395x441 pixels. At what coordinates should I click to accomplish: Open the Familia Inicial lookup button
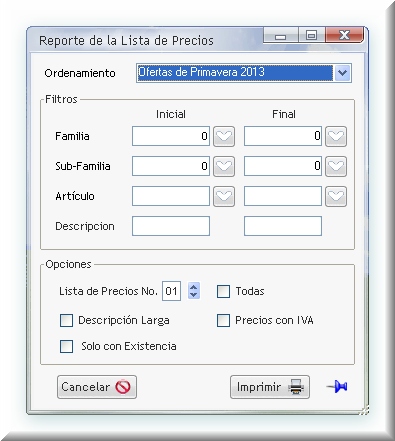(x=224, y=136)
